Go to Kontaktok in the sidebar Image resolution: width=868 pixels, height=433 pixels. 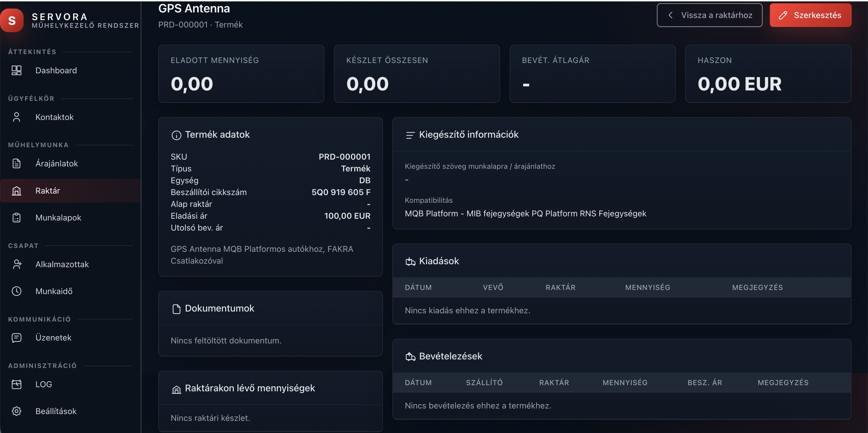point(71,117)
